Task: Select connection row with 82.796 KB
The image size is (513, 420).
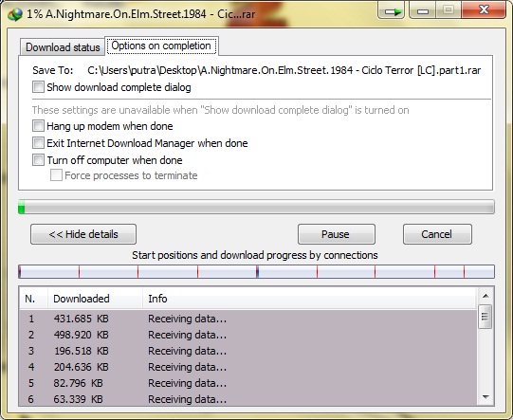Action: (x=248, y=383)
